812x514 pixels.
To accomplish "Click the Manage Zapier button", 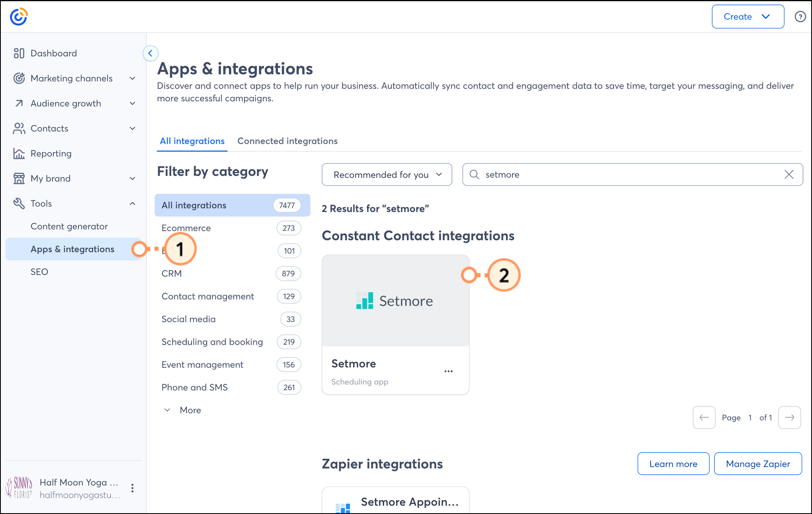I will [758, 464].
